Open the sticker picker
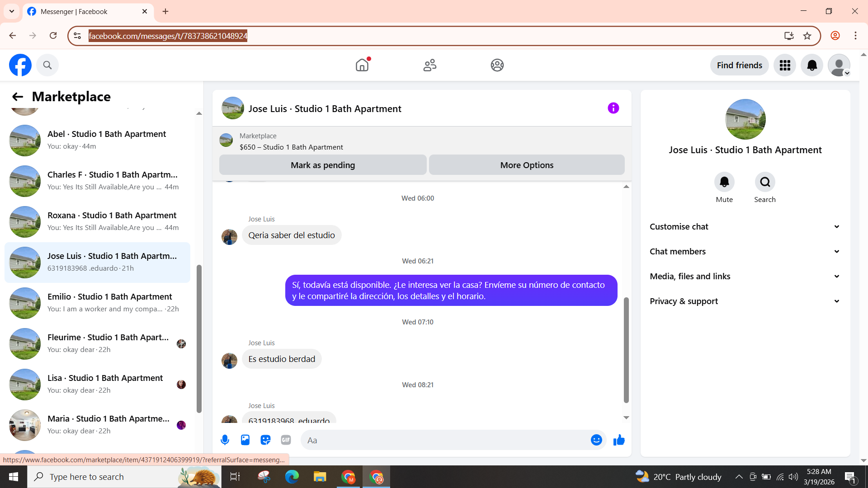868x488 pixels. tap(265, 440)
